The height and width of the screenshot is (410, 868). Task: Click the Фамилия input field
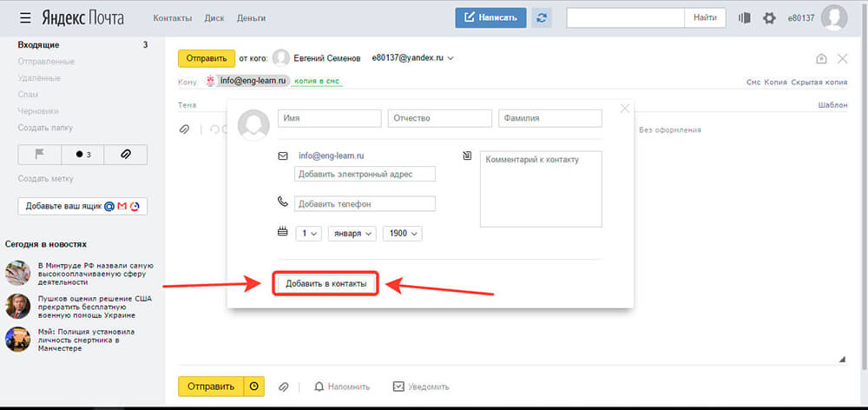(549, 118)
